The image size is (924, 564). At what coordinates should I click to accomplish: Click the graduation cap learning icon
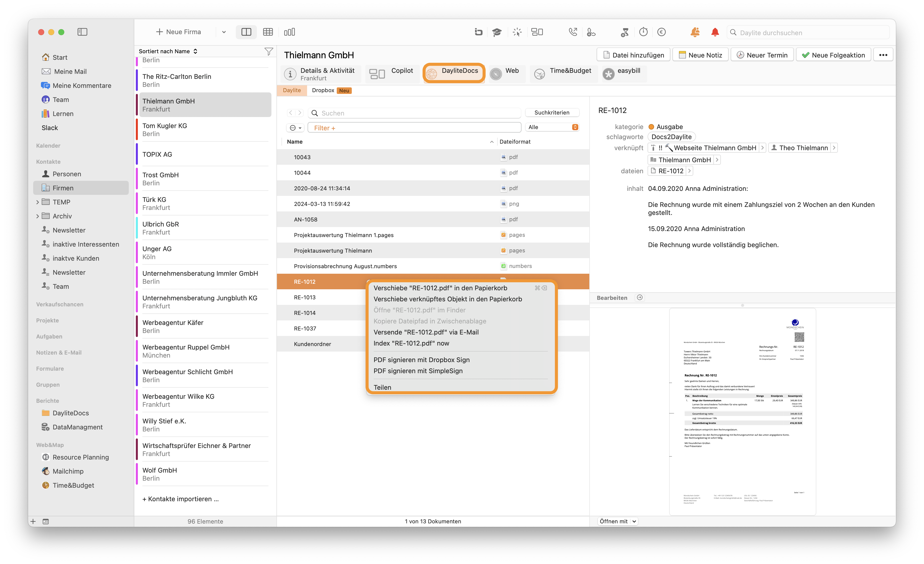497,32
